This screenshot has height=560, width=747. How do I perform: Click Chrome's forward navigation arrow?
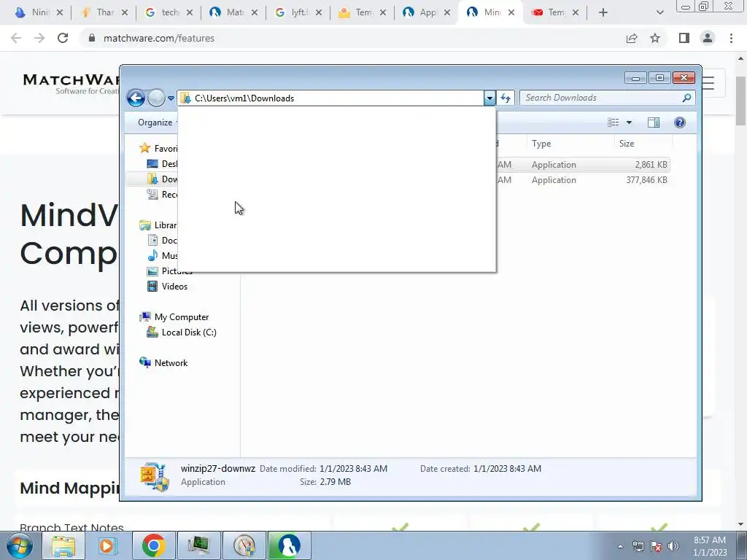pos(39,38)
